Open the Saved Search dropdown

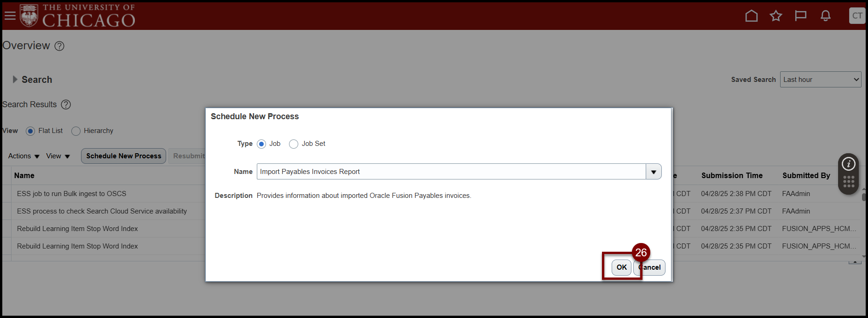tap(820, 80)
